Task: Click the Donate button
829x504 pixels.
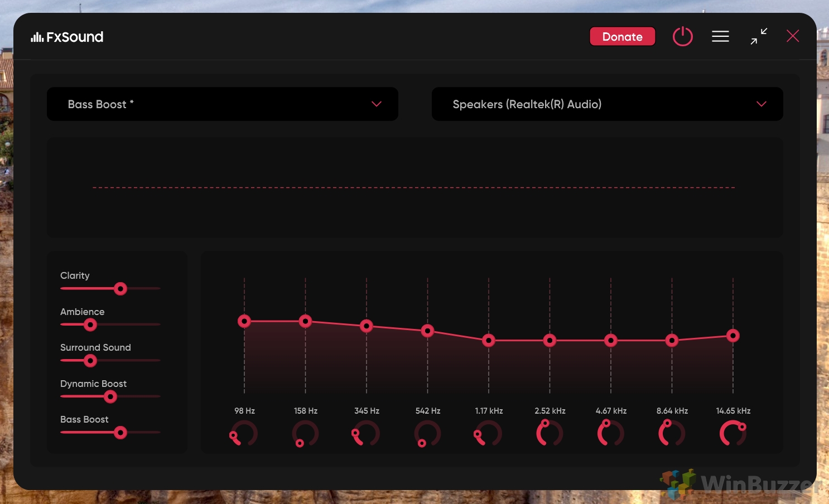Action: [x=623, y=37]
